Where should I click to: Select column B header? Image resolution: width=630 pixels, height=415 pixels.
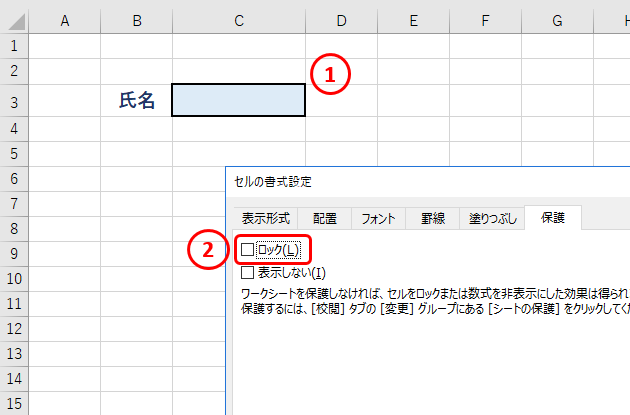(137, 21)
